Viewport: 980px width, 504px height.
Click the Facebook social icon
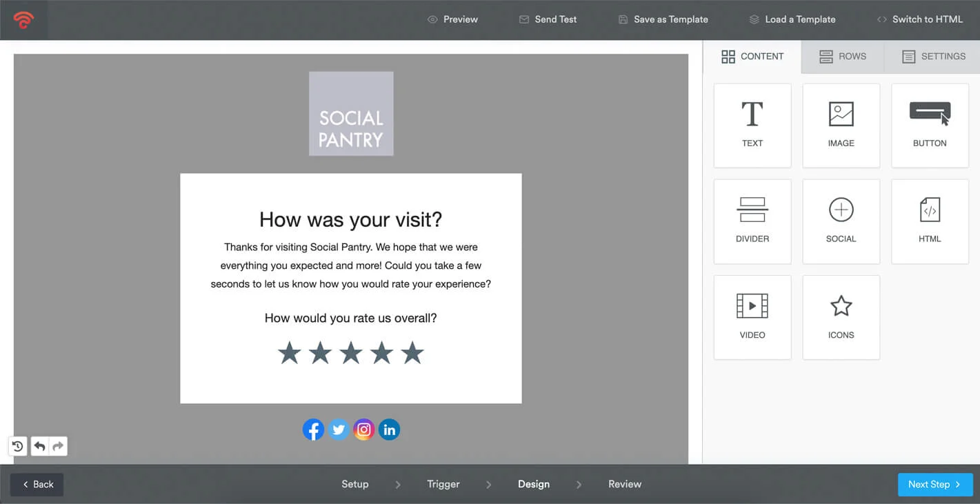[313, 430]
